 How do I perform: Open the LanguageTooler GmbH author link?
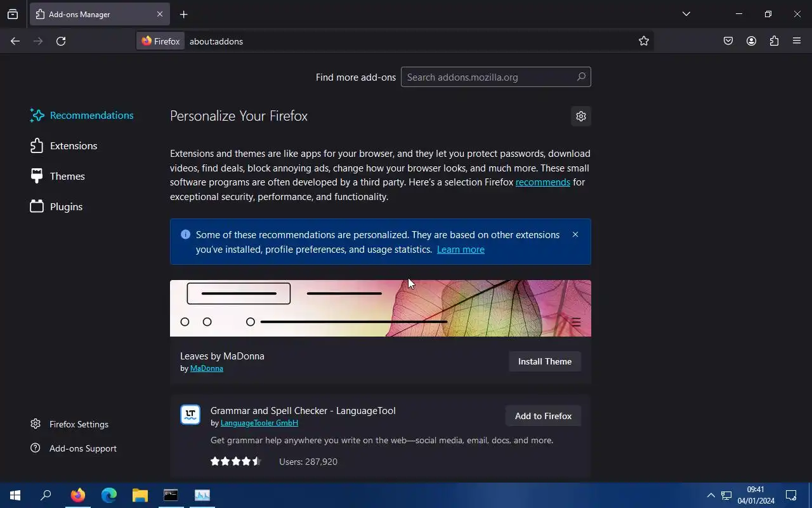259,423
